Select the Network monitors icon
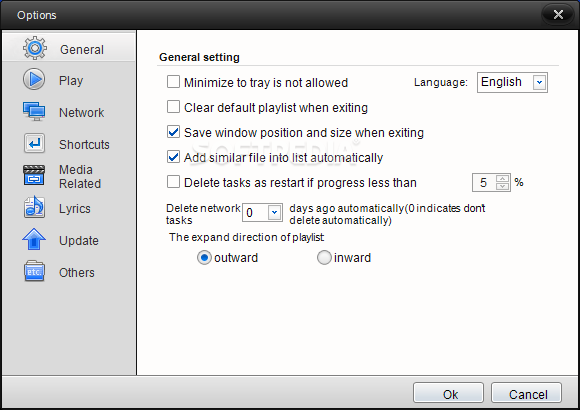 pyautogui.click(x=34, y=111)
